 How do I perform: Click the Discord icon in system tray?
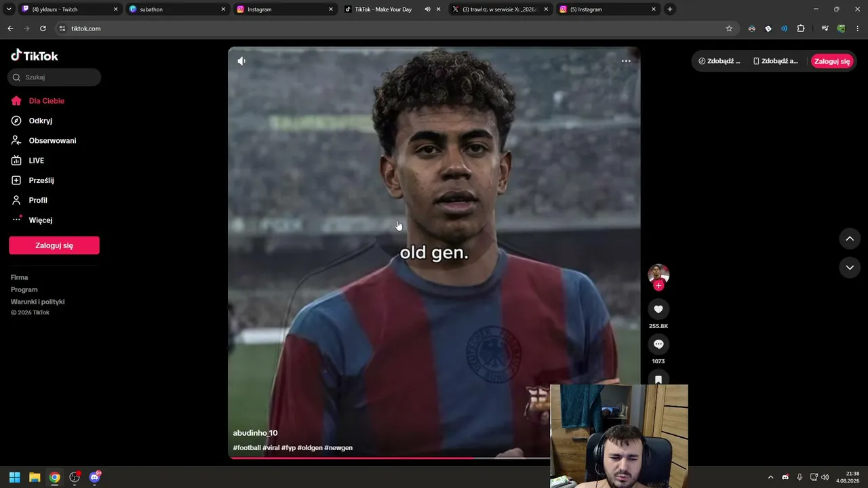(x=785, y=477)
